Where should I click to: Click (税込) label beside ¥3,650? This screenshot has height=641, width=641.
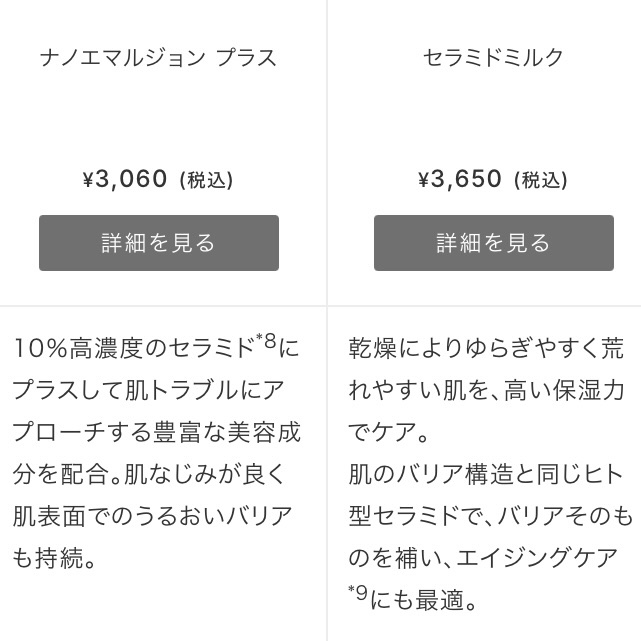click(x=541, y=181)
